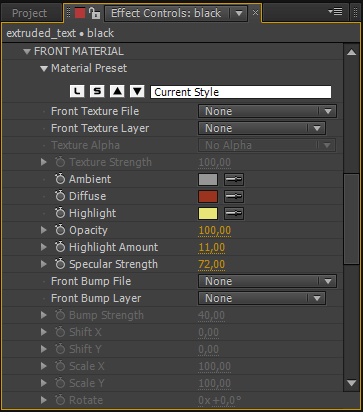
Task: Expand the Specular Strength property
Action: [44, 264]
